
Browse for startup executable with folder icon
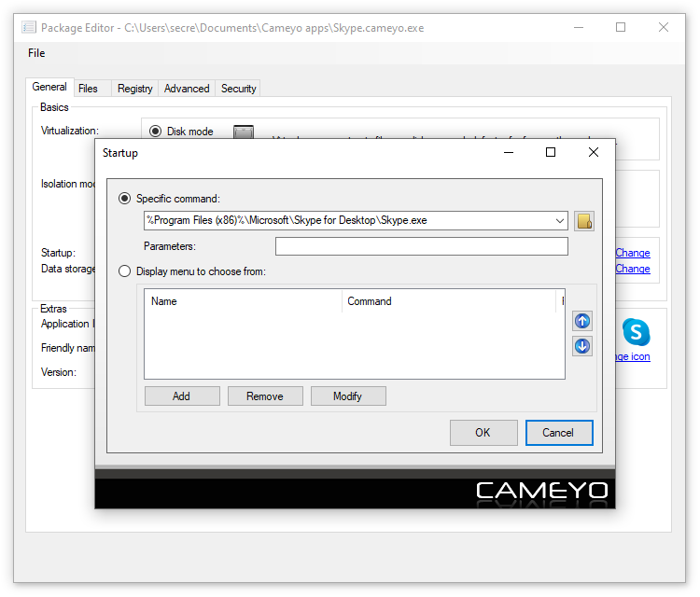(584, 221)
